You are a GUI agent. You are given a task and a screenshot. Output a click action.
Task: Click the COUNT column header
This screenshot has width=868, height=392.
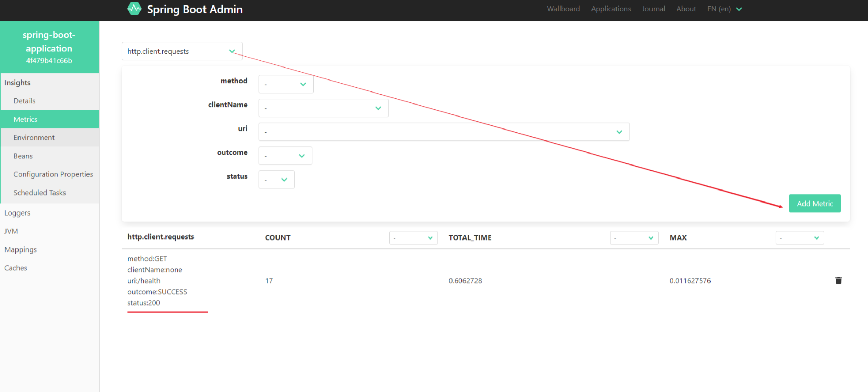(278, 237)
